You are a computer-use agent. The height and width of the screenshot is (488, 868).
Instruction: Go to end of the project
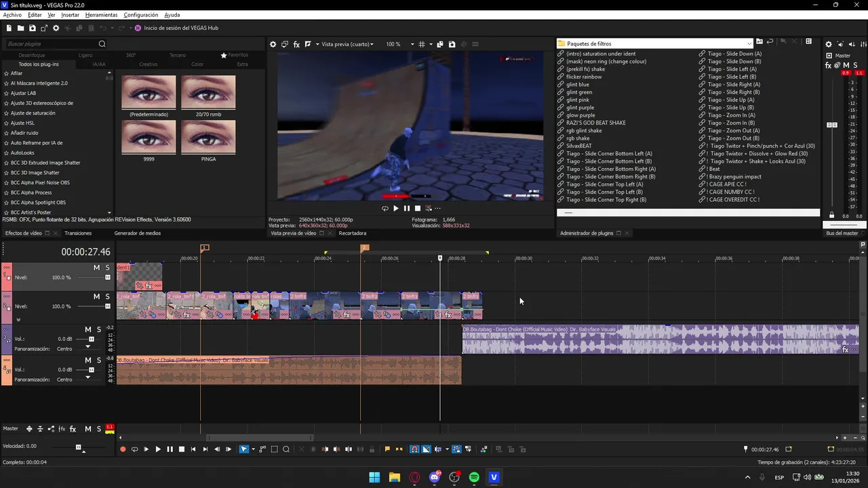[x=205, y=449]
